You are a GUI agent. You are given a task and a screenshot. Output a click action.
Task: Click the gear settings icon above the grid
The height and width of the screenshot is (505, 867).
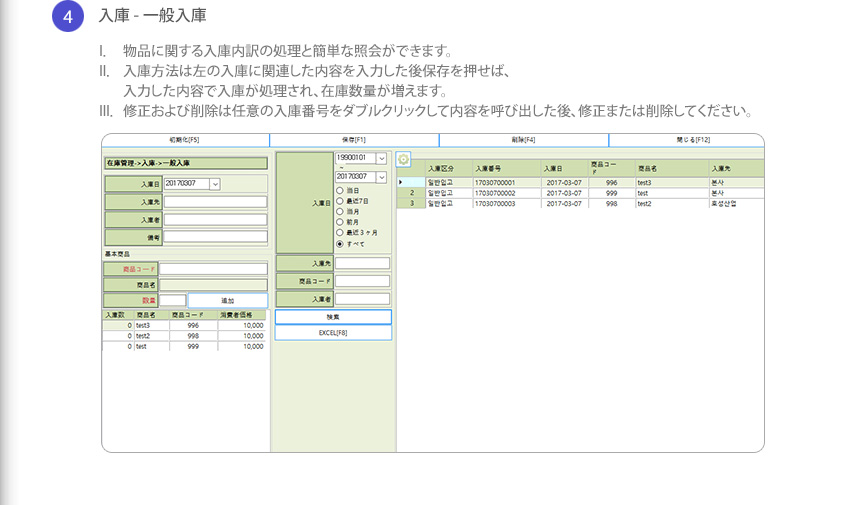pyautogui.click(x=403, y=159)
